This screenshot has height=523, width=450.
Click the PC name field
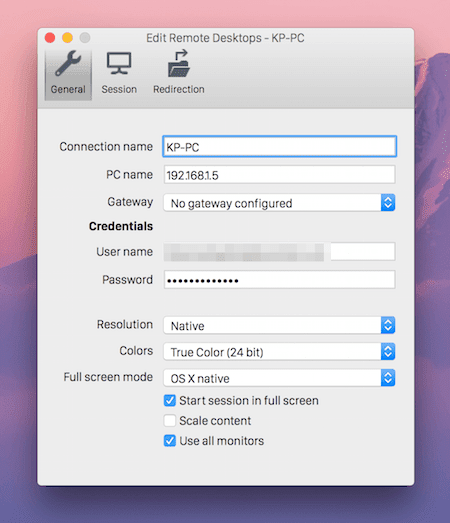coord(280,174)
